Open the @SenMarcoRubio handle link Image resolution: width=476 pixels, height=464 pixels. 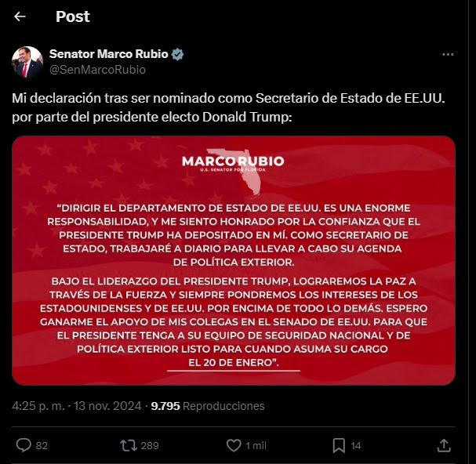(x=97, y=70)
